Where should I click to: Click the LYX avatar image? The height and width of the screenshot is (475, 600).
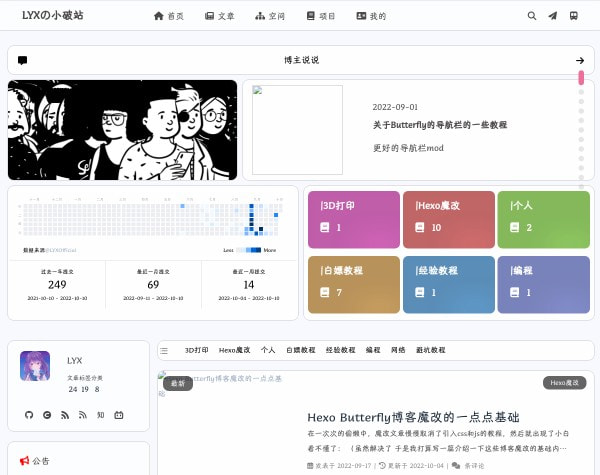point(35,365)
